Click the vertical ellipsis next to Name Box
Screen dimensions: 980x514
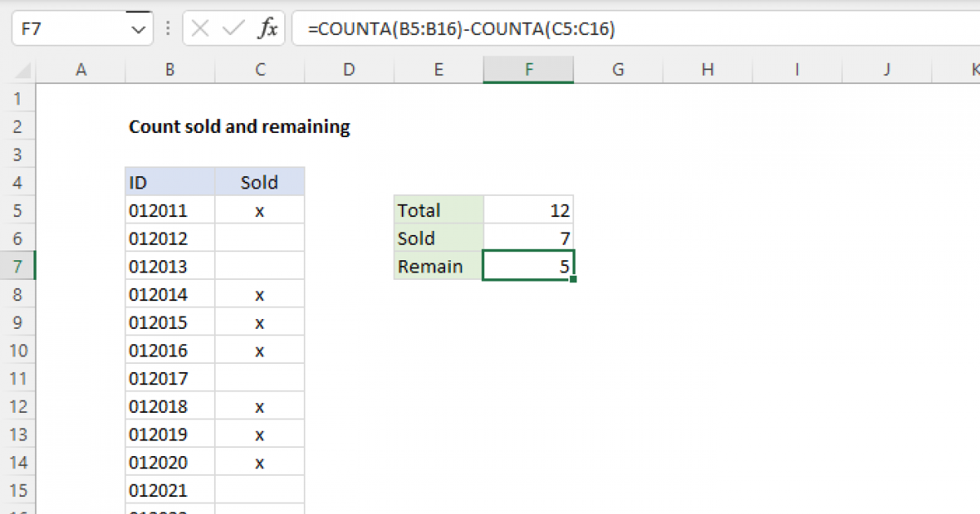pos(167,28)
